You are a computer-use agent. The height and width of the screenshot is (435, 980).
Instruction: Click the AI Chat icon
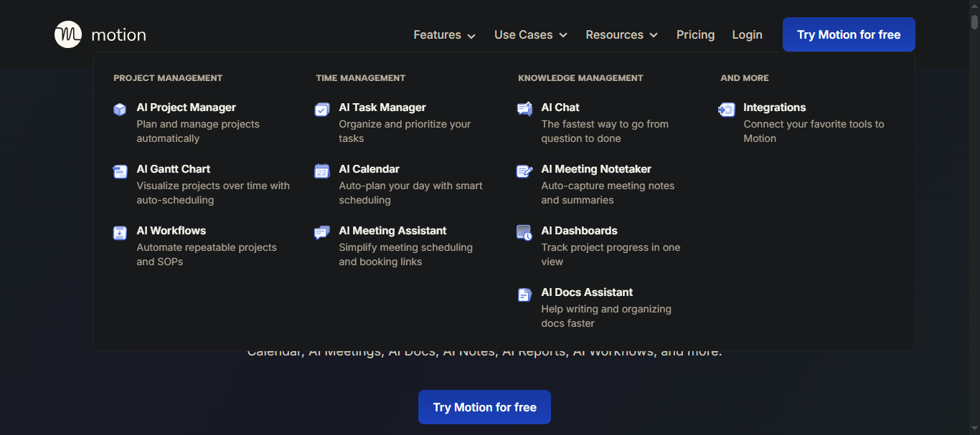524,109
